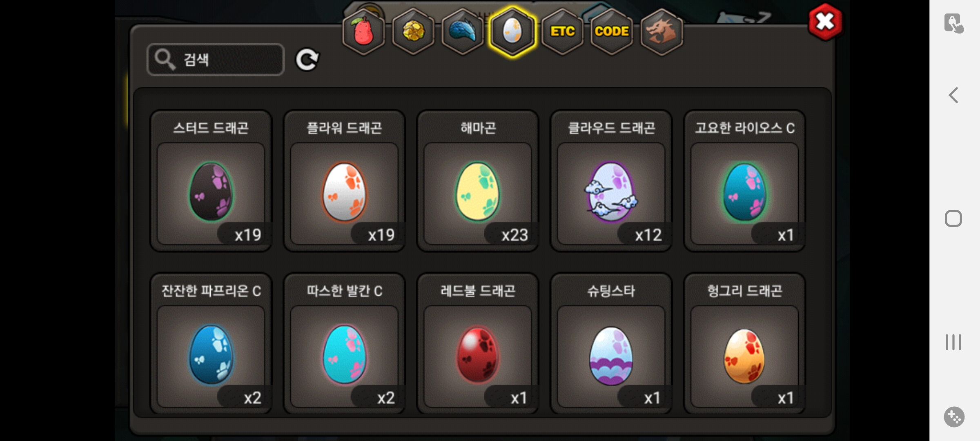The height and width of the screenshot is (441, 980).
Task: Switch to the ETC tab
Action: 562,32
